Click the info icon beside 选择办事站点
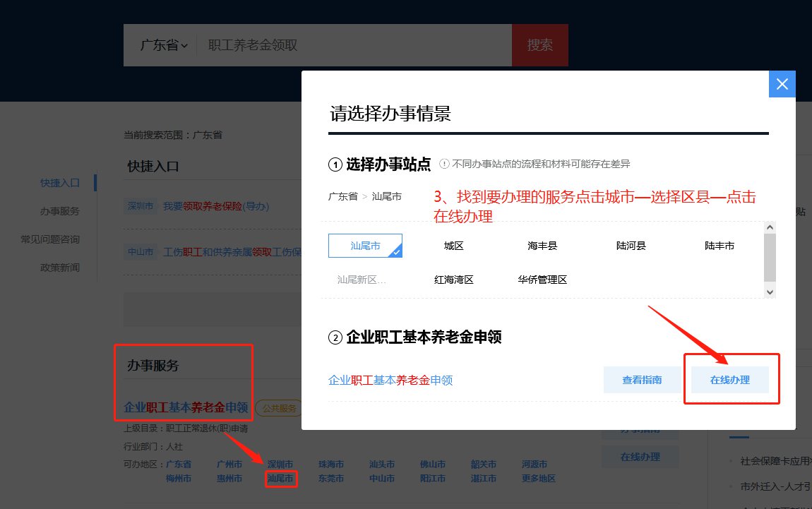Screen dimensions: 812x509 coord(444,164)
